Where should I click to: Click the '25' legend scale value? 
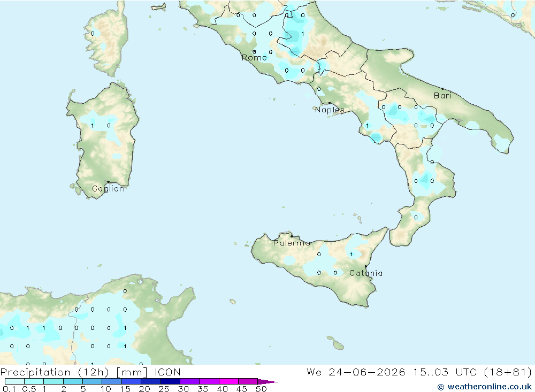(164, 389)
